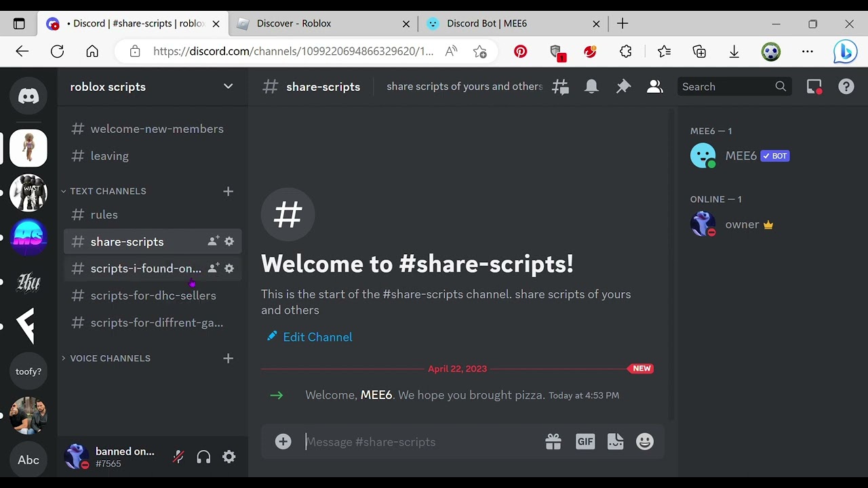Open the Threads icon in channel header
868x488 pixels.
(560, 87)
